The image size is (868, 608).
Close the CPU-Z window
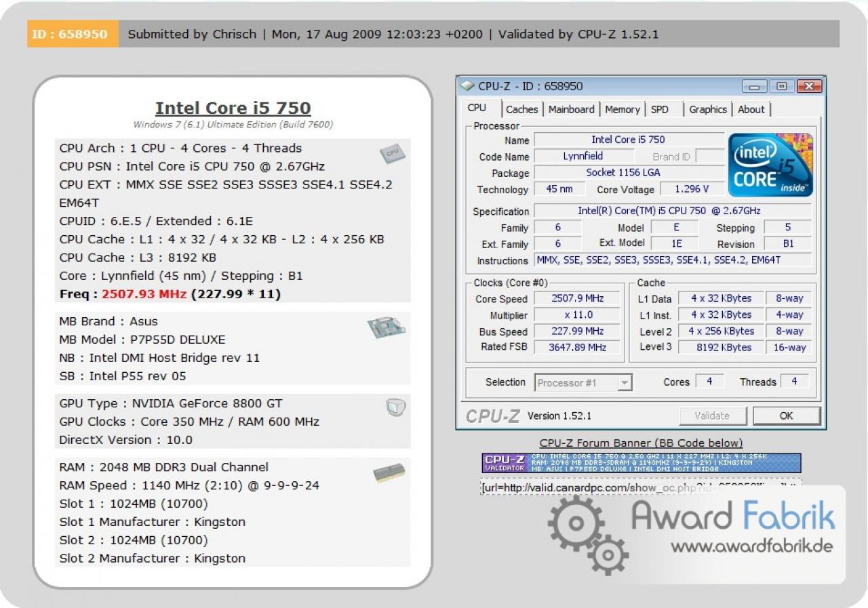tap(809, 86)
